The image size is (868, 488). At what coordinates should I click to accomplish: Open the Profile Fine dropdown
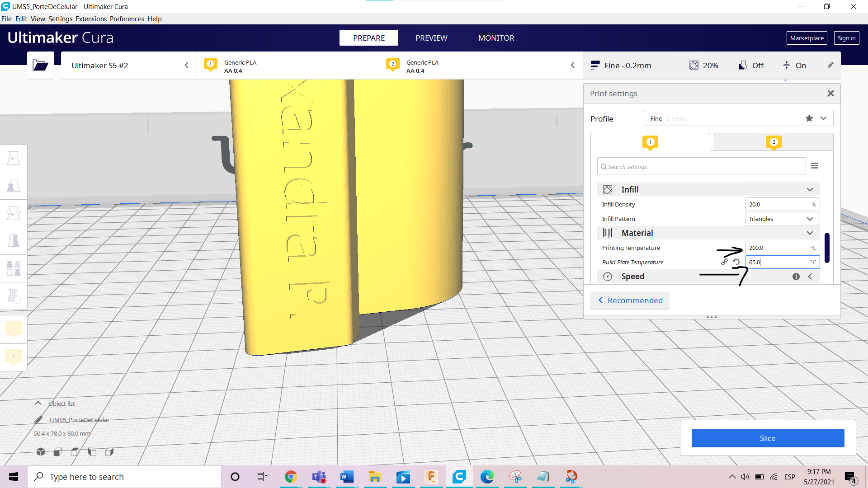(823, 118)
